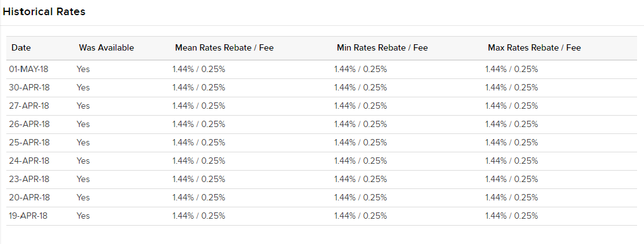This screenshot has width=644, height=244.
Task: Select the Min Rates Rebate / Fee header
Action: (x=382, y=47)
